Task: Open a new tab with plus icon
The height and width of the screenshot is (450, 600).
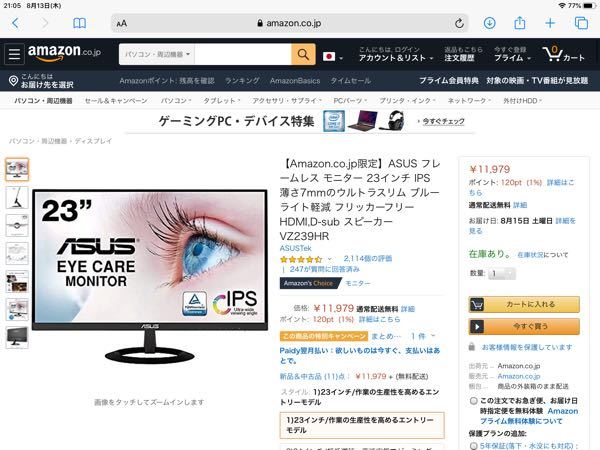Action: pyautogui.click(x=550, y=23)
